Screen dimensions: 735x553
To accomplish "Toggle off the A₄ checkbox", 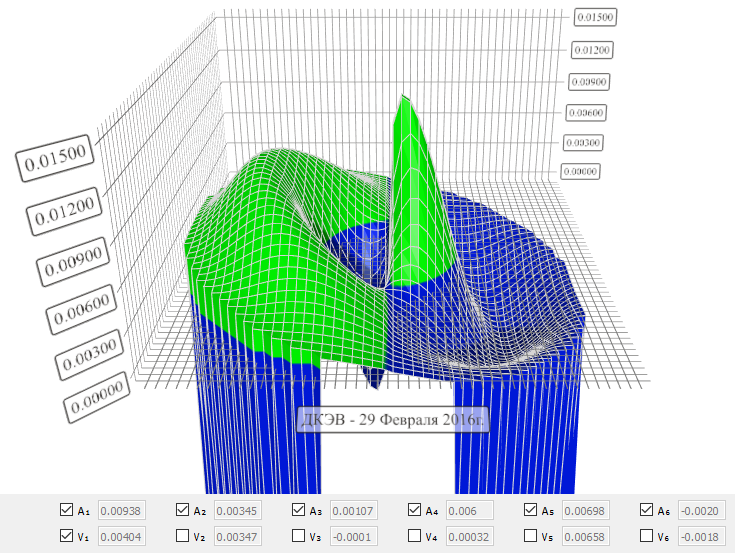I will click(415, 510).
